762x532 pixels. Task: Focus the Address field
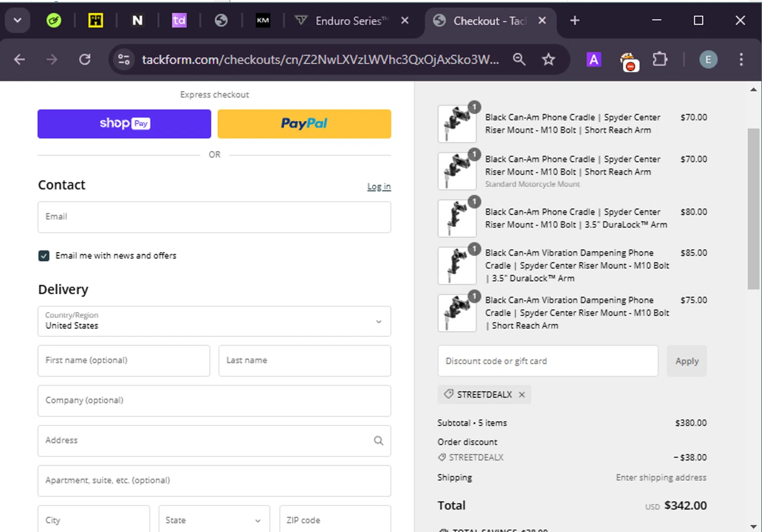coord(214,441)
